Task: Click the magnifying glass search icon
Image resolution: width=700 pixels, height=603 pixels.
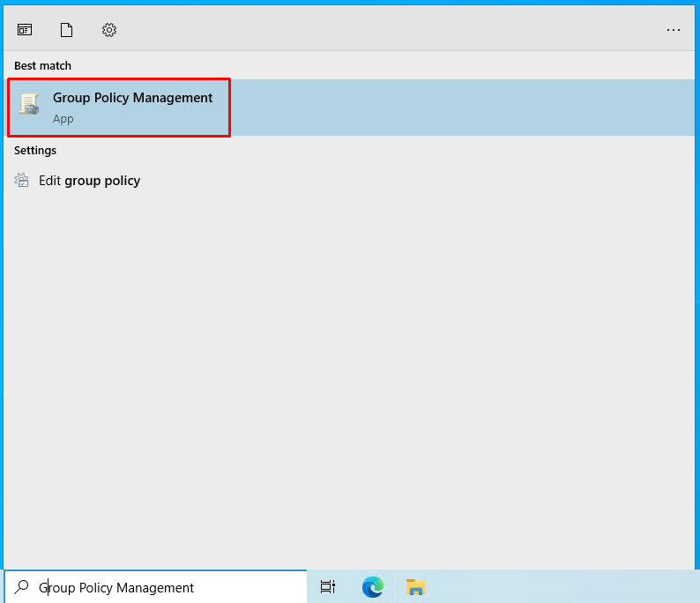Action: pyautogui.click(x=21, y=587)
